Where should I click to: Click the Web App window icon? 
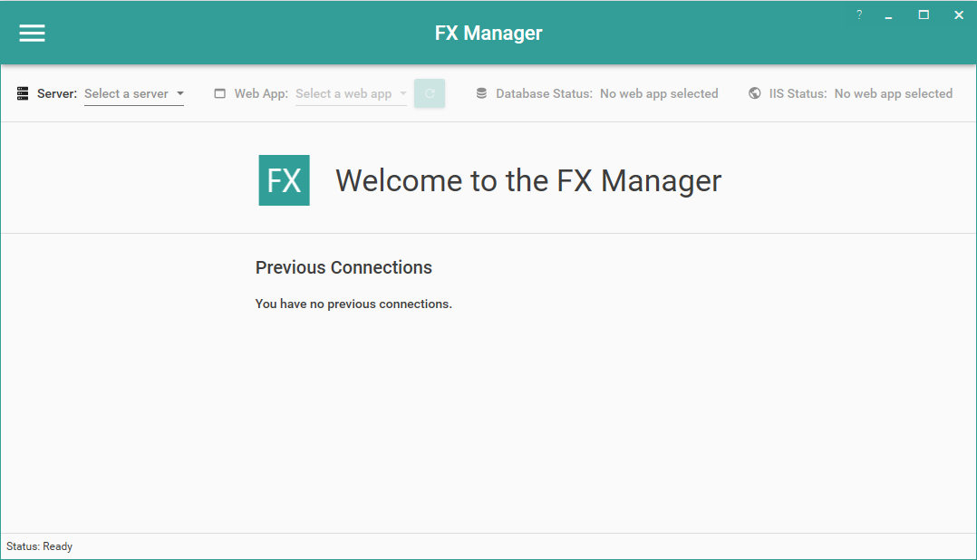pos(218,92)
